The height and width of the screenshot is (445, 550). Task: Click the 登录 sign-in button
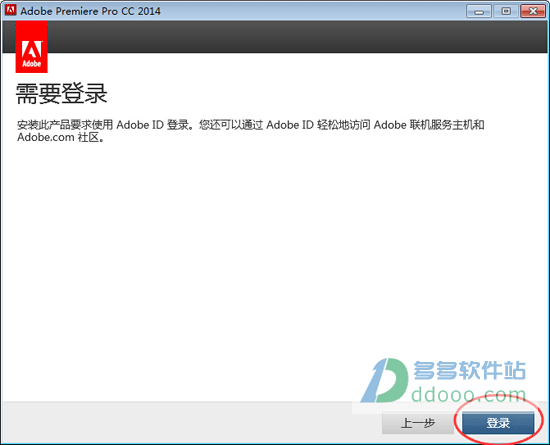coord(498,423)
